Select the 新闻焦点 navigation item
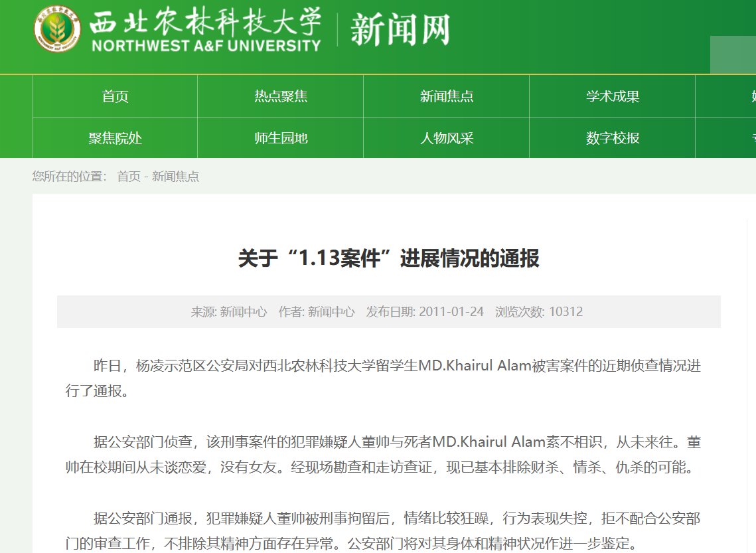This screenshot has width=756, height=553. click(x=445, y=96)
